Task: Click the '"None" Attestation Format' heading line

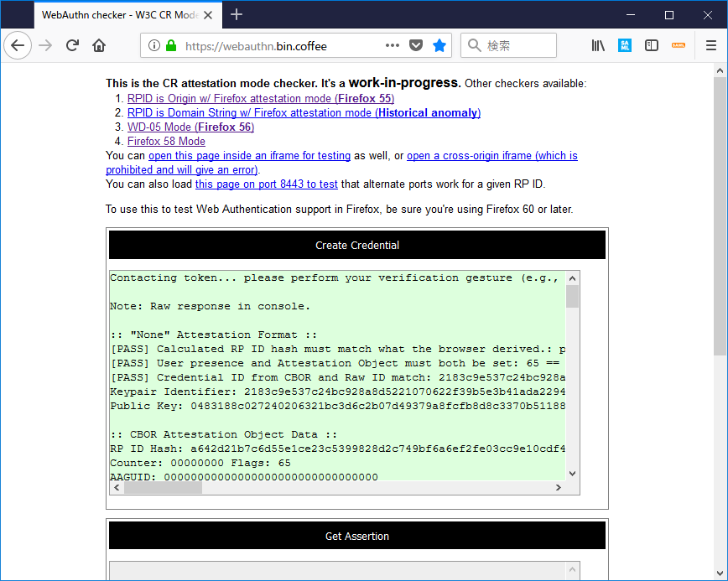Action: point(214,335)
